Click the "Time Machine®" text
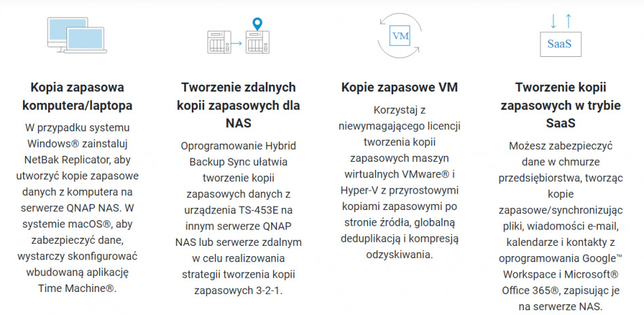The image size is (644, 315). (77, 288)
